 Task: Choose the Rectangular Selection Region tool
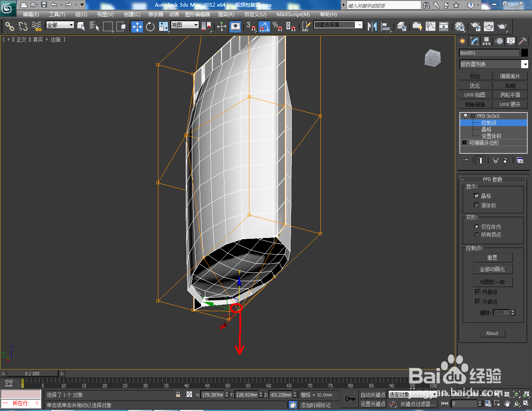coord(108,27)
